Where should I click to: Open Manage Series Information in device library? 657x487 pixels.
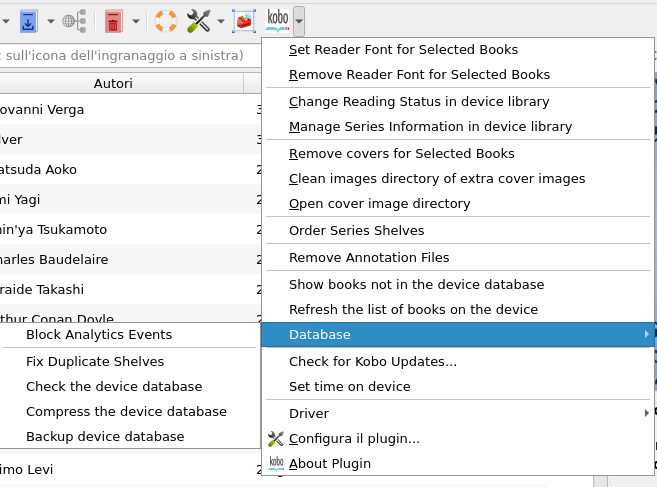pos(458,127)
